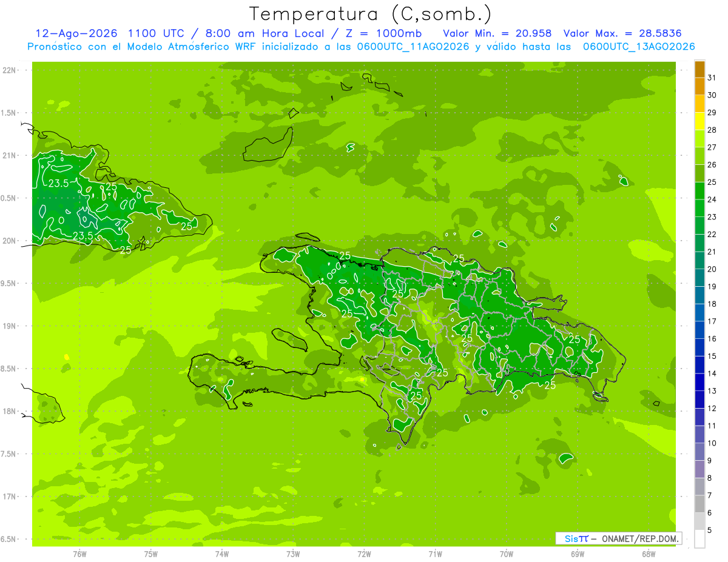
Task: Click the "0.5N" latitude axis label
Action: point(8,198)
